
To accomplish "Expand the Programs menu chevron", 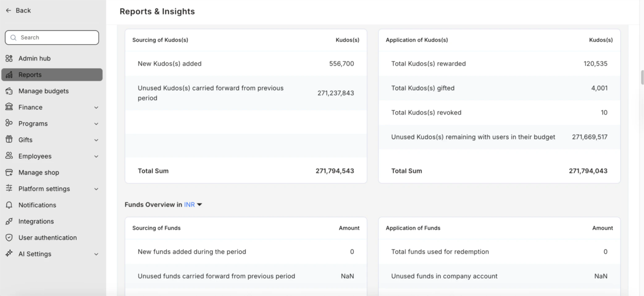I will (96, 124).
